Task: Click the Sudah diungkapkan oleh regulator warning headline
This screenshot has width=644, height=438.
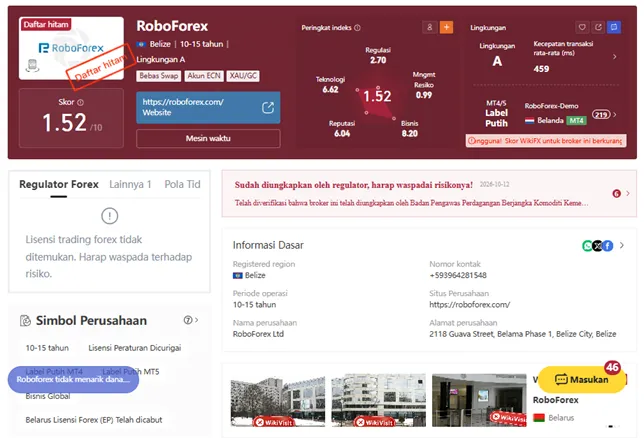Action: (354, 185)
